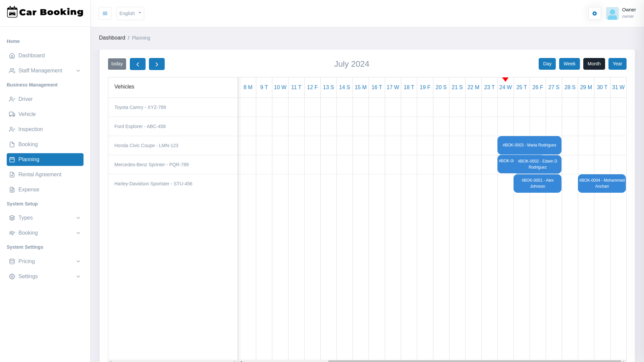Click the Owner profile avatar
The height and width of the screenshot is (362, 644).
point(612,13)
